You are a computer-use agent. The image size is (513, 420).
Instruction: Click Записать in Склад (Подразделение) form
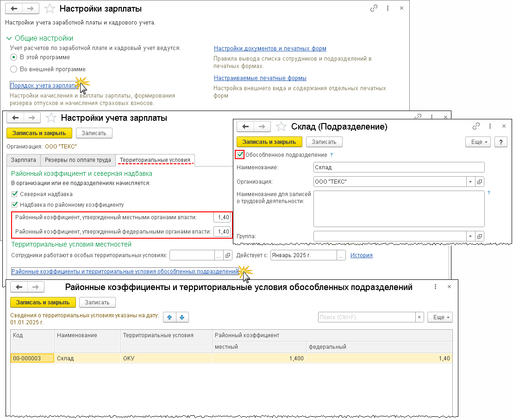pyautogui.click(x=324, y=142)
